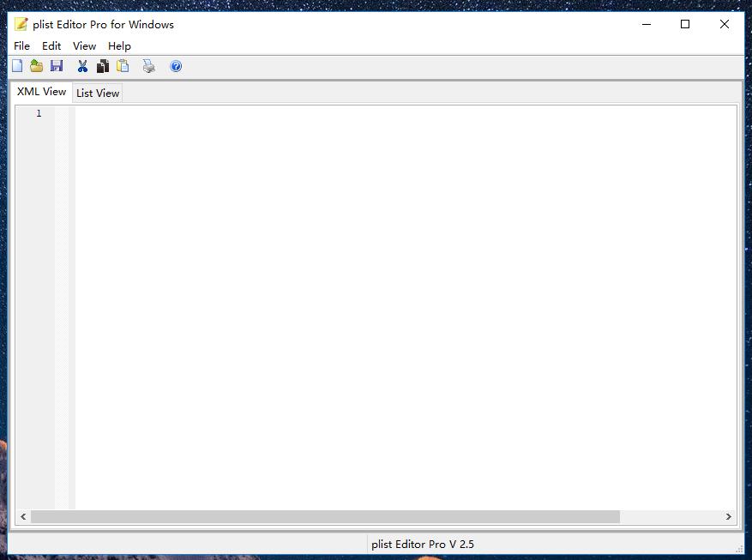This screenshot has height=560, width=752.
Task: Click the horizontal scrollbar left arrow
Action: click(x=23, y=517)
